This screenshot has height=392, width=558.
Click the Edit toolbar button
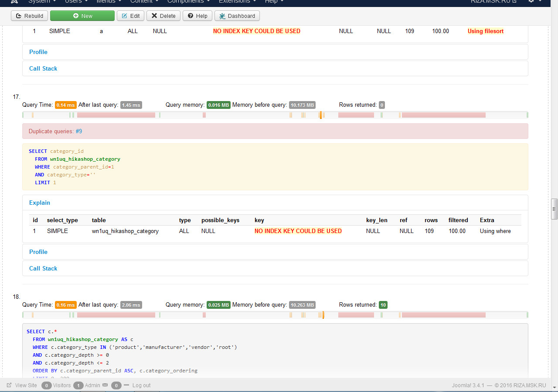click(x=131, y=16)
